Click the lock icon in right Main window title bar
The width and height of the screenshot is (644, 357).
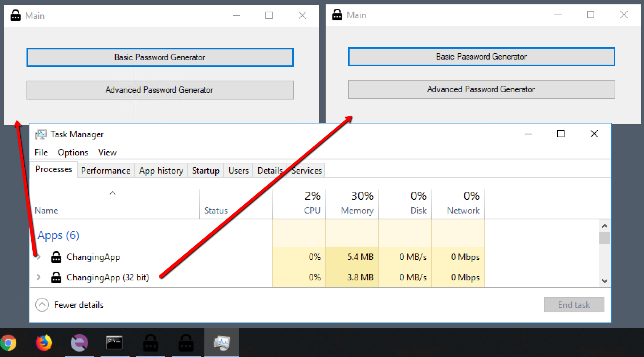click(337, 15)
